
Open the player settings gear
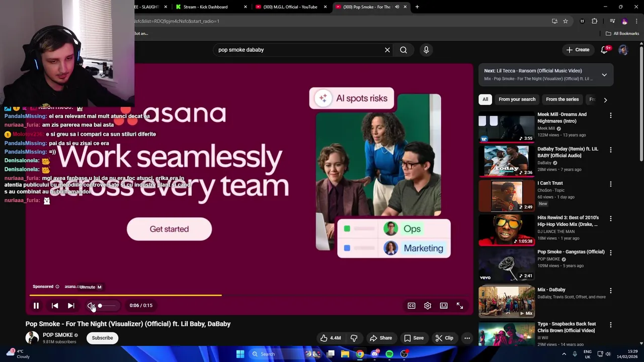(428, 306)
